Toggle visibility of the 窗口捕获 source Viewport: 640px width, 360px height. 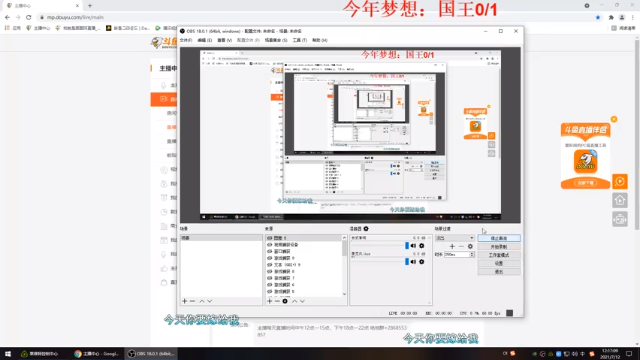click(x=269, y=251)
